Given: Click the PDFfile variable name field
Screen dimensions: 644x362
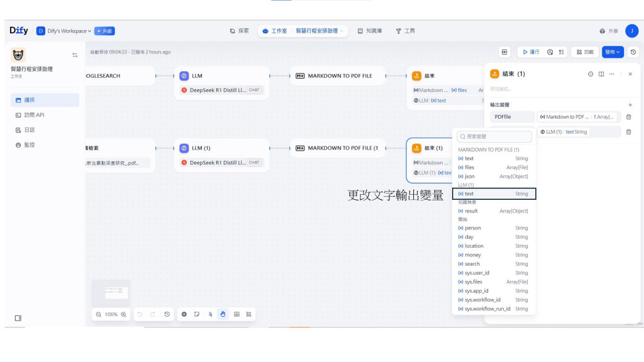Looking at the screenshot, I should pyautogui.click(x=512, y=117).
